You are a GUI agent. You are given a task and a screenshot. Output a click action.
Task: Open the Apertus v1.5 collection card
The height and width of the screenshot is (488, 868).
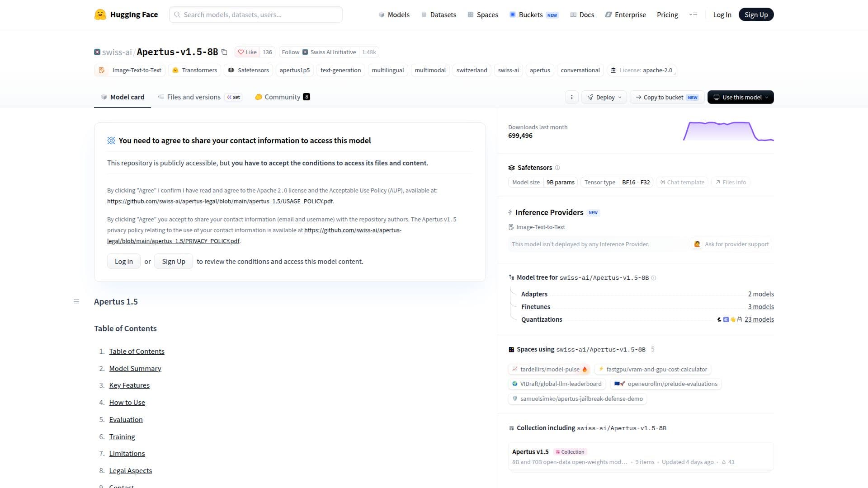coord(641,457)
